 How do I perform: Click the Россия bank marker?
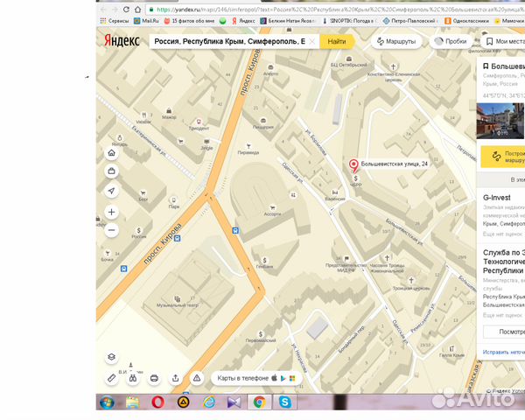click(x=138, y=233)
